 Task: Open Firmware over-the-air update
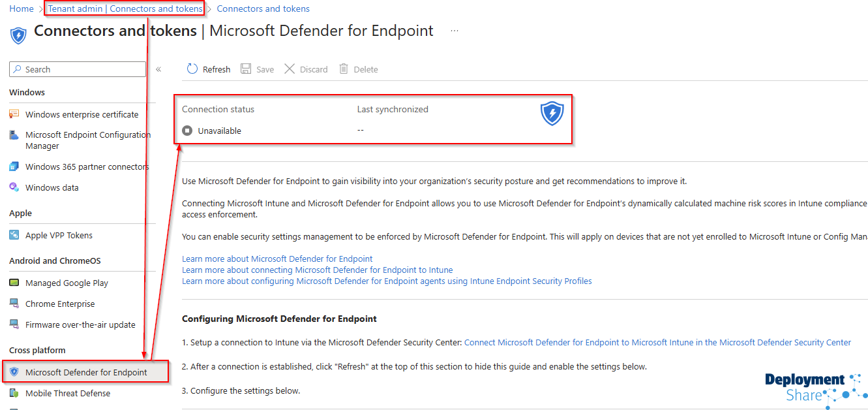click(x=80, y=324)
